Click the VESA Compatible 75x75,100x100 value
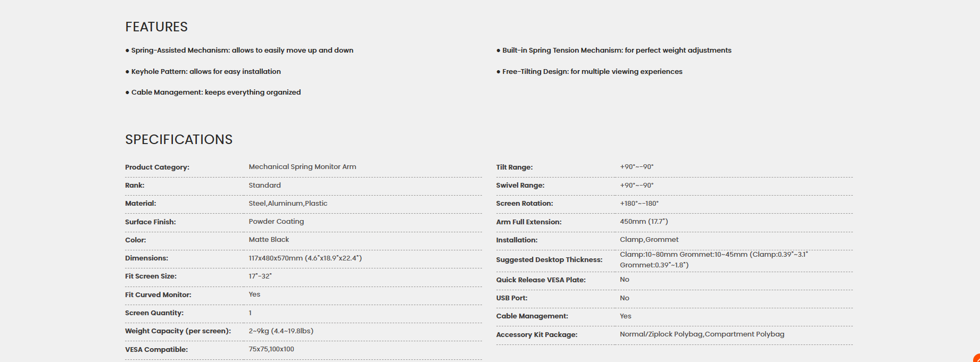The height and width of the screenshot is (362, 980). pos(271,349)
